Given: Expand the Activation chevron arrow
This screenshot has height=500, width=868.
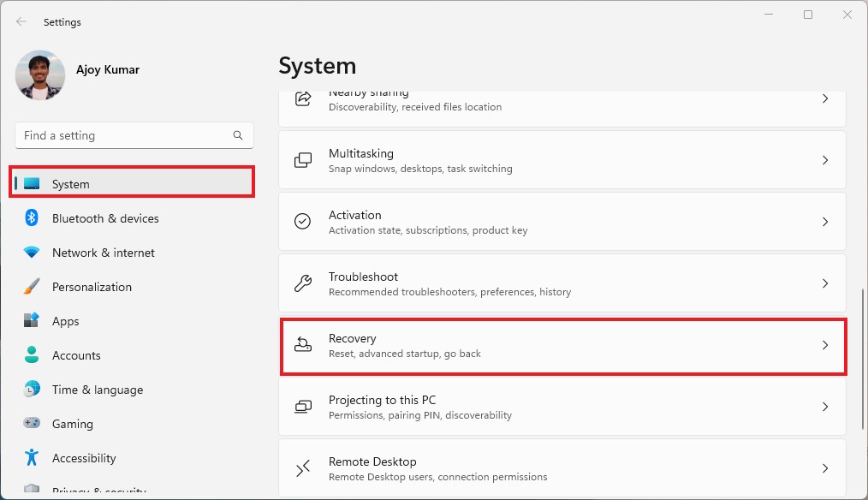Looking at the screenshot, I should tap(825, 222).
